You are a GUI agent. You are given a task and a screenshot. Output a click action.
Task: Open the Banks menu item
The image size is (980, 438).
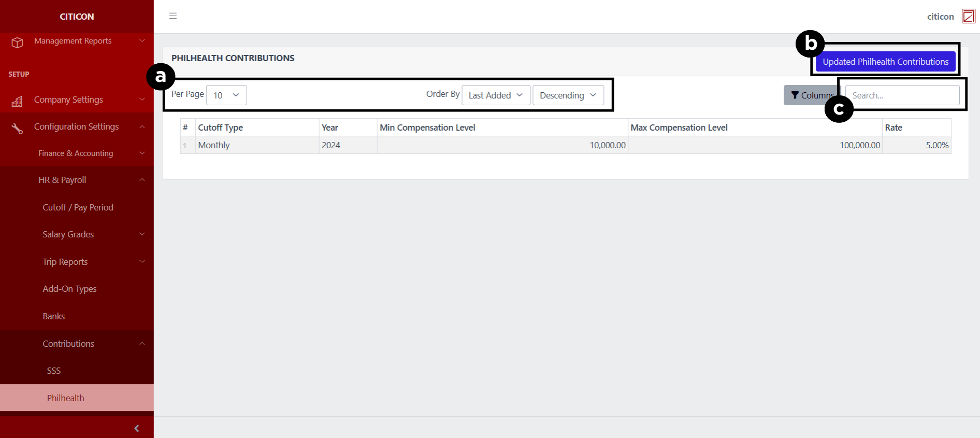(54, 316)
